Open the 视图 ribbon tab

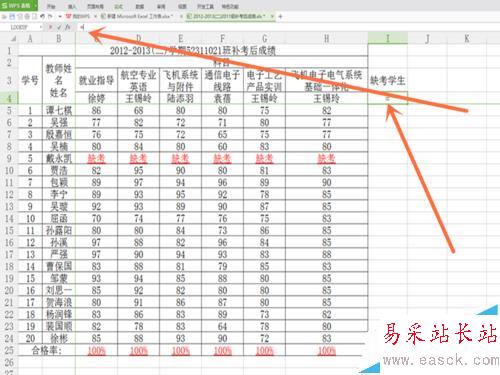click(x=182, y=6)
